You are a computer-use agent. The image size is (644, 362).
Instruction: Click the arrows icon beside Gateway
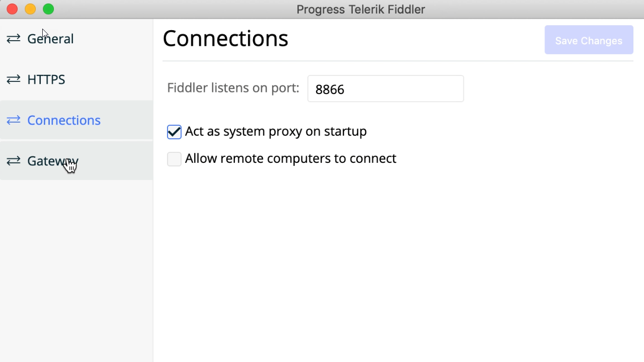pos(14,161)
